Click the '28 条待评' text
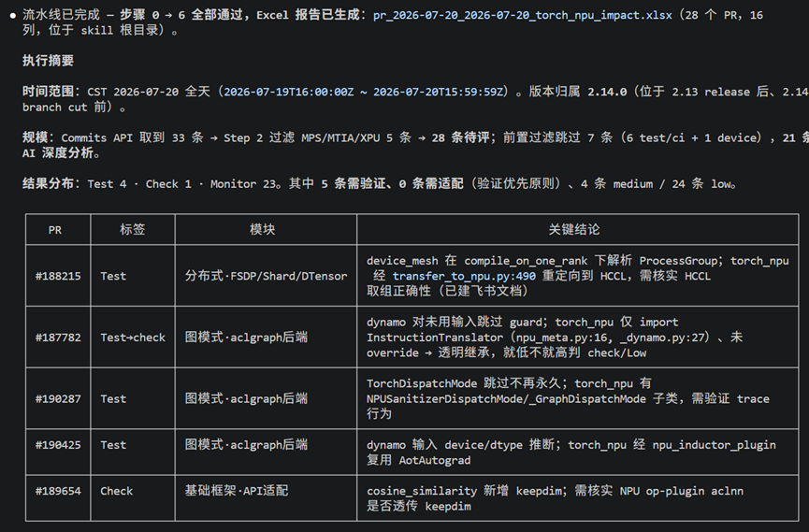809x532 pixels. pos(460,137)
